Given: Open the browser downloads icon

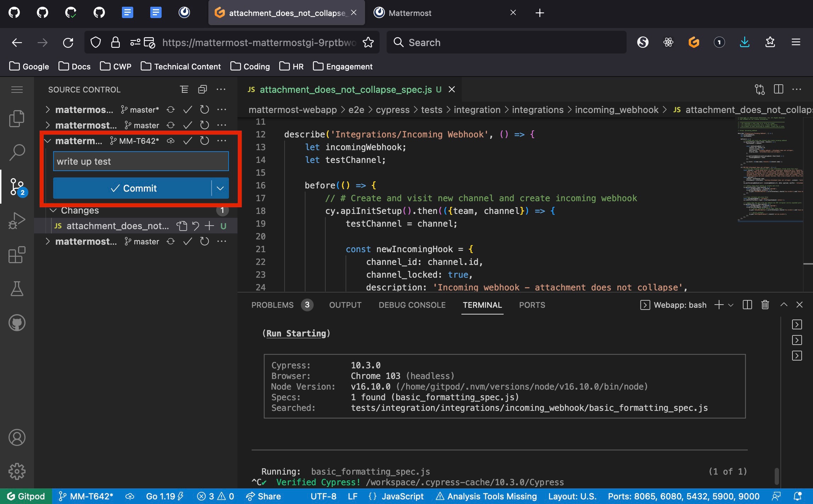Looking at the screenshot, I should point(745,43).
